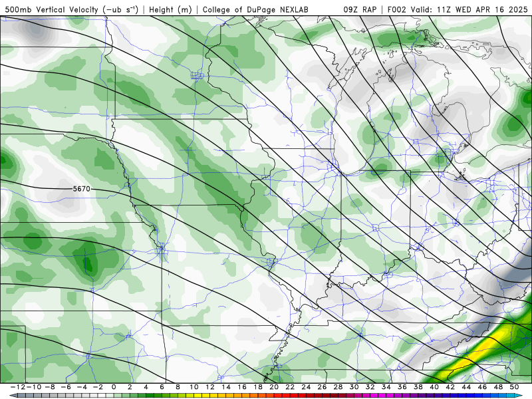Select the 14 color scale label
Screen dimensions: 532x399
click(226, 387)
